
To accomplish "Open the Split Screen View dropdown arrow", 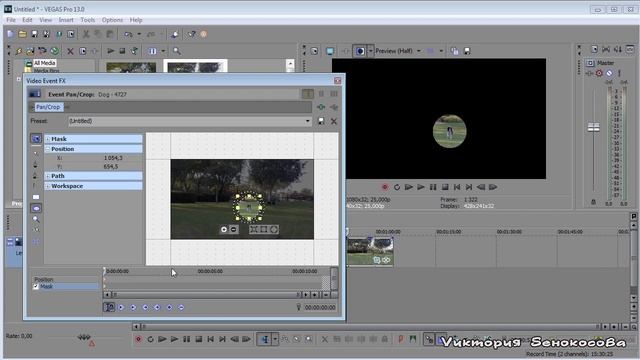I will click(x=371, y=51).
